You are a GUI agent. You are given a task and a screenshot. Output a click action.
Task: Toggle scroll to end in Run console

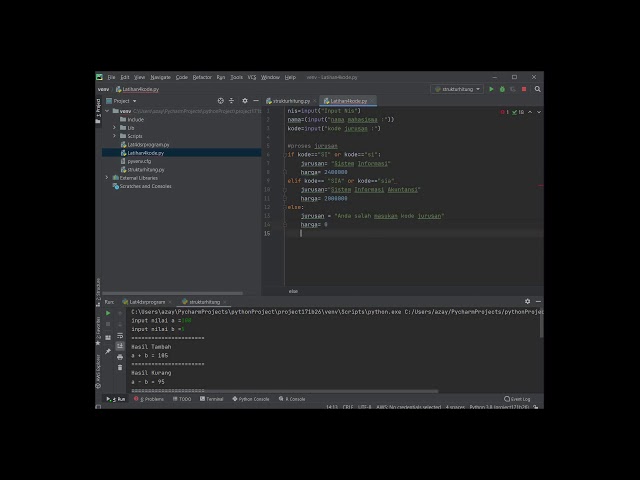pyautogui.click(x=120, y=346)
